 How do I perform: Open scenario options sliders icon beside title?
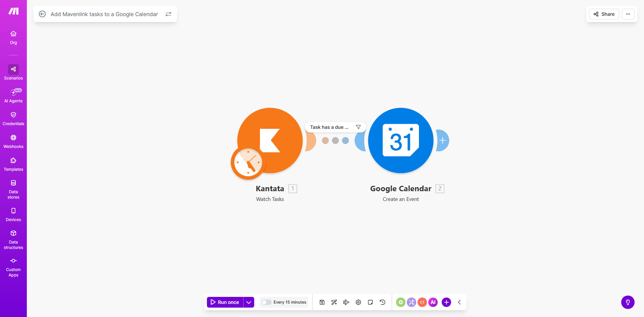pyautogui.click(x=168, y=14)
